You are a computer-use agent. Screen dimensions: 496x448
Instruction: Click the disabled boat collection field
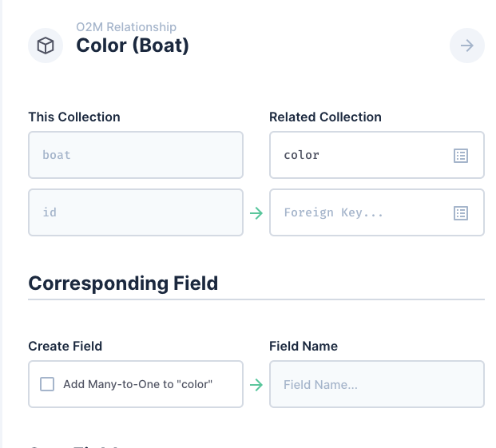pyautogui.click(x=135, y=155)
